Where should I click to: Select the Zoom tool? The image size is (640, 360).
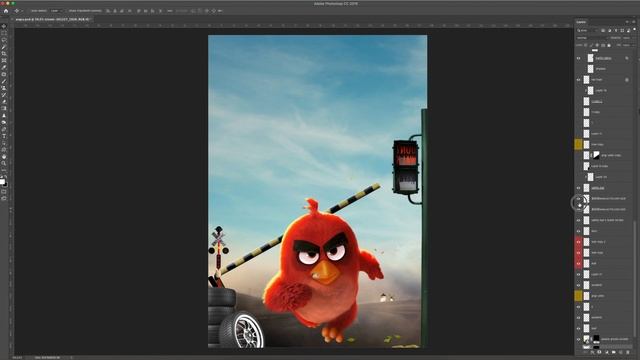pyautogui.click(x=4, y=163)
